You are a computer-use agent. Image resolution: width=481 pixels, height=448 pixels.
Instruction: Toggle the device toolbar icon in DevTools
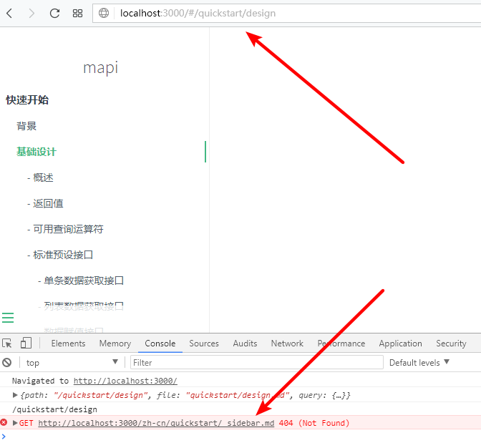click(26, 343)
